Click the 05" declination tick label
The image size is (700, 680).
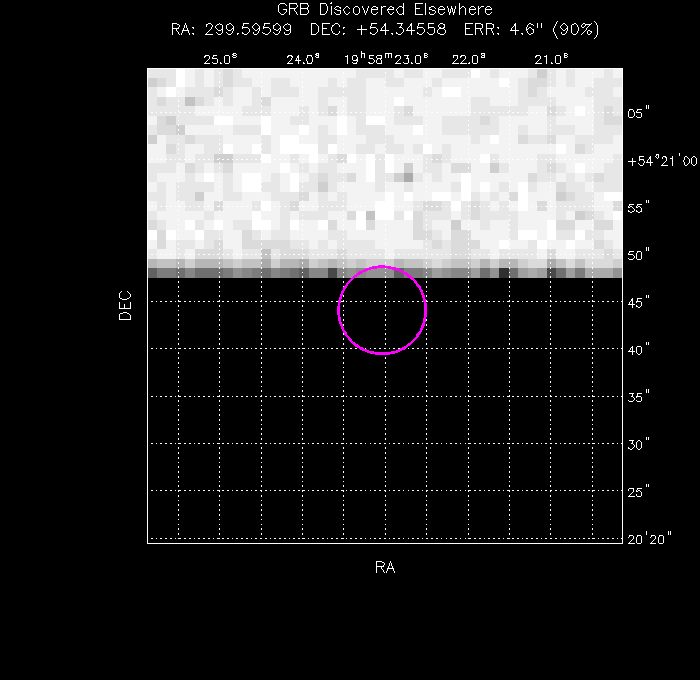(x=638, y=114)
